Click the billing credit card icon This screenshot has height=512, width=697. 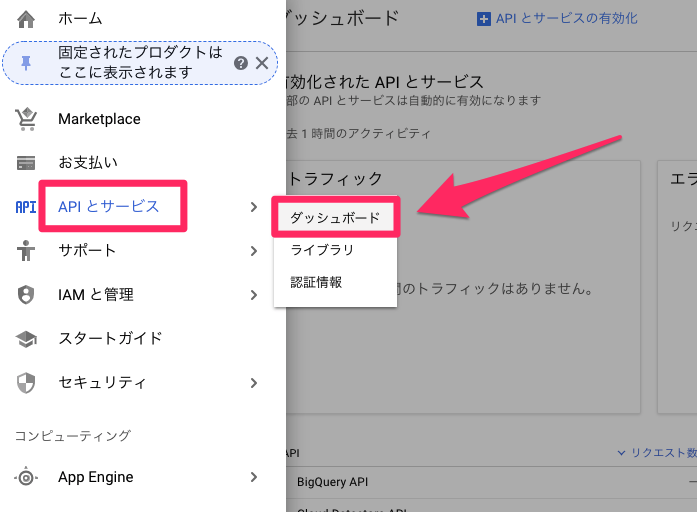(x=26, y=162)
